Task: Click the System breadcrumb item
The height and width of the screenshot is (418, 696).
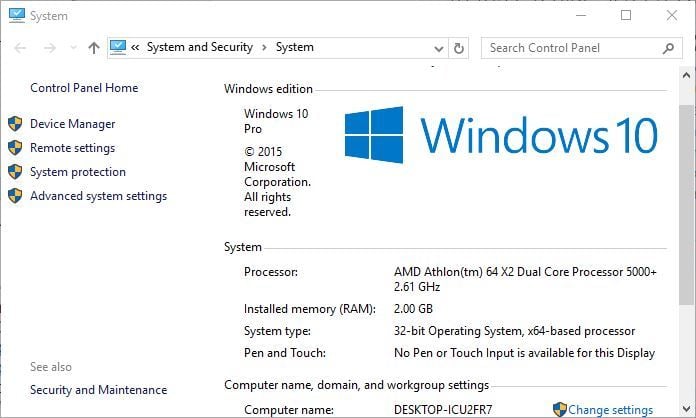Action: (295, 47)
